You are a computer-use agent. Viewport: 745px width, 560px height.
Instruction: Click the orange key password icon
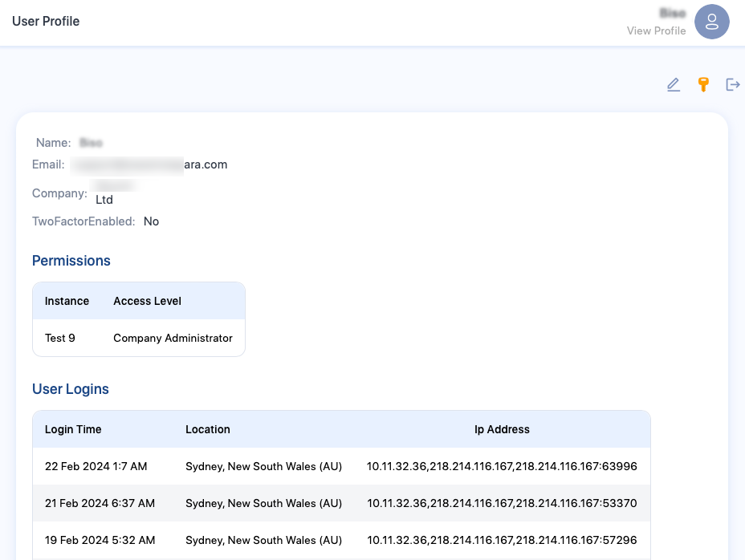point(703,84)
